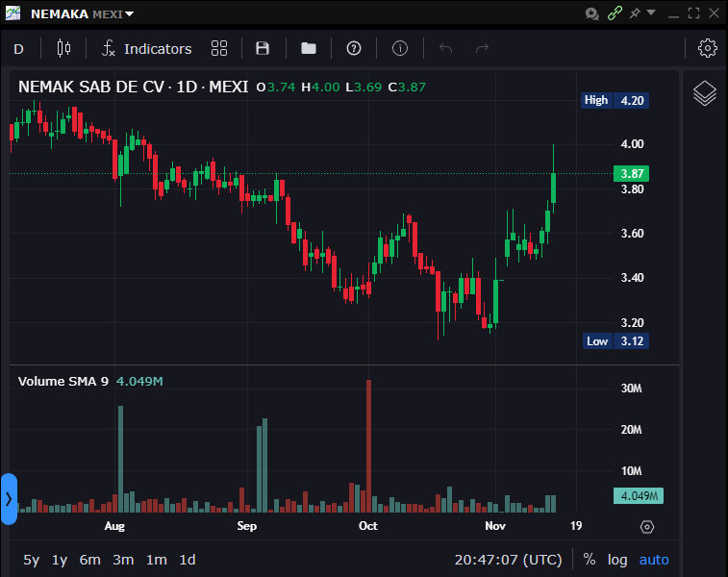Select the 3m time range
This screenshot has height=577, width=728.
123,560
